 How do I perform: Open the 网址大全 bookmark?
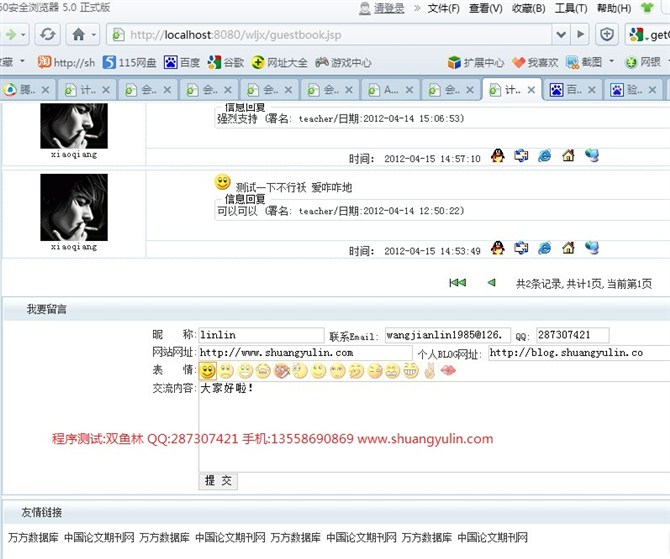coord(279,62)
